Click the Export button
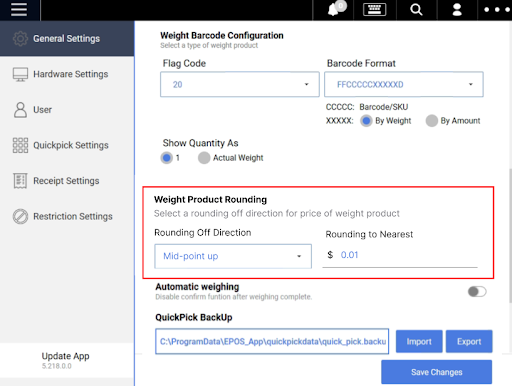Screen dimensions: 512x386 (469, 341)
